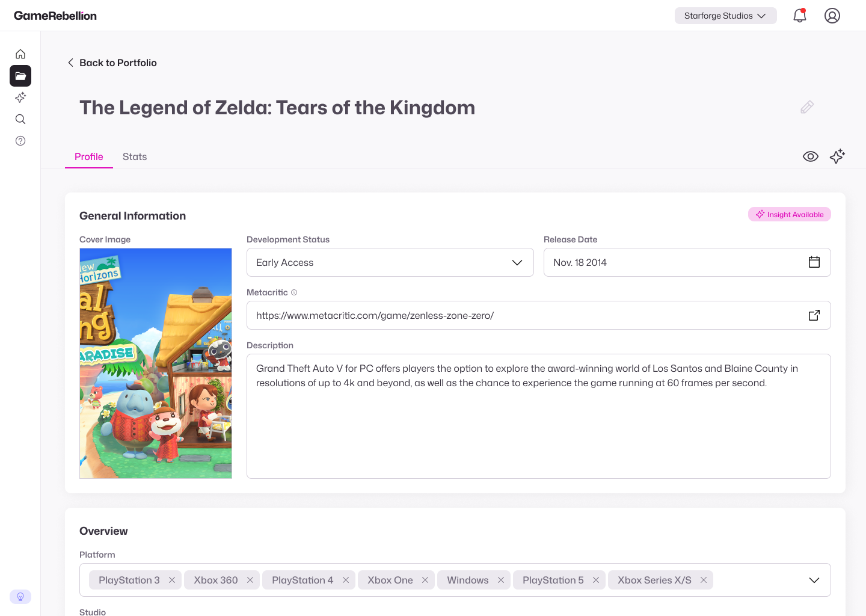
Task: Open the calendar icon for Release Date
Action: coord(814,262)
